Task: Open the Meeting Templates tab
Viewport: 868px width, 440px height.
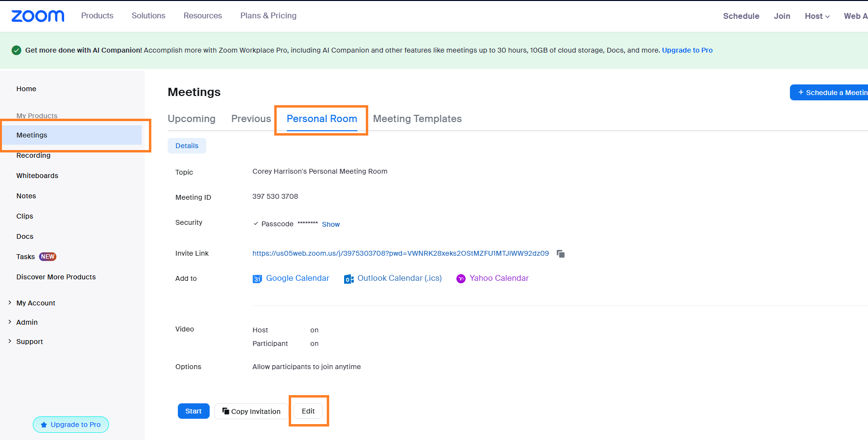Action: (417, 119)
